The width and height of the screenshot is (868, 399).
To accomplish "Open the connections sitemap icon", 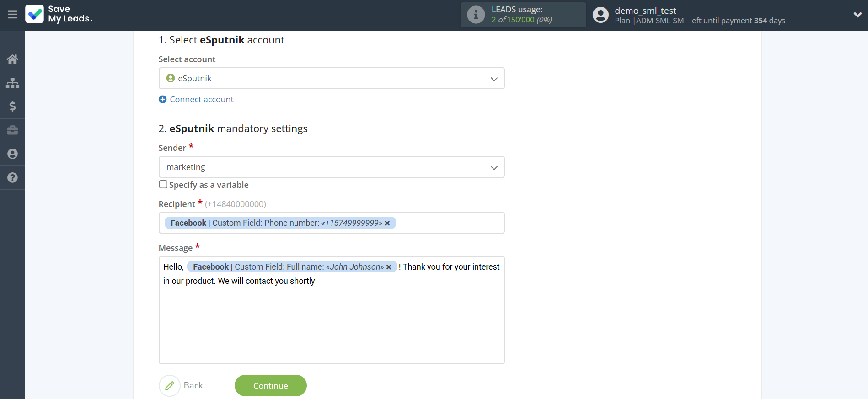I will 12,83.
